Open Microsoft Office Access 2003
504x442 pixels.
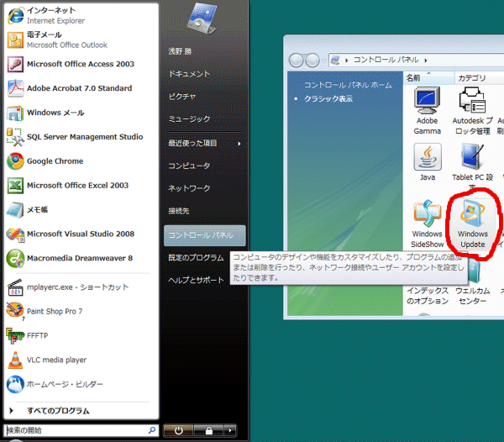pos(81,64)
